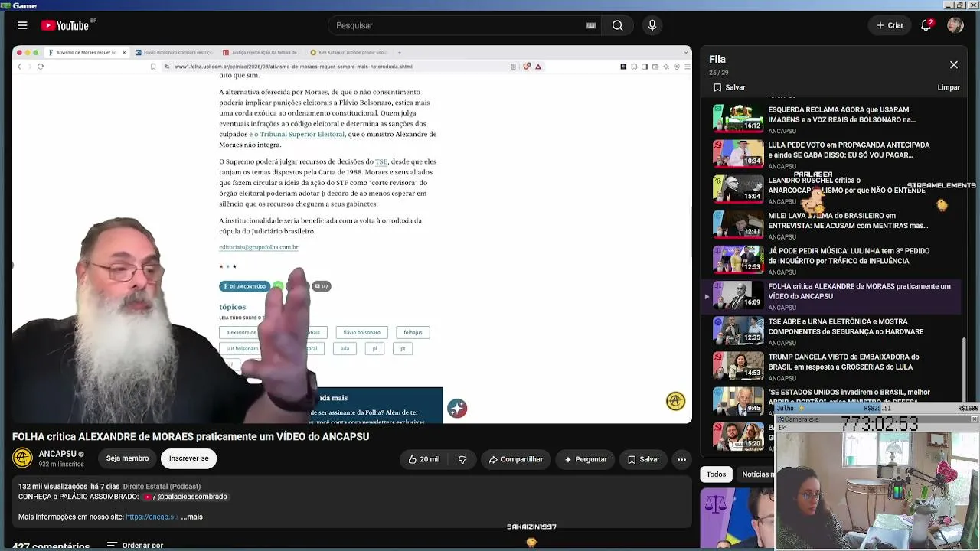Click the Game window title at top
This screenshot has width=980, height=551.
click(x=24, y=5)
